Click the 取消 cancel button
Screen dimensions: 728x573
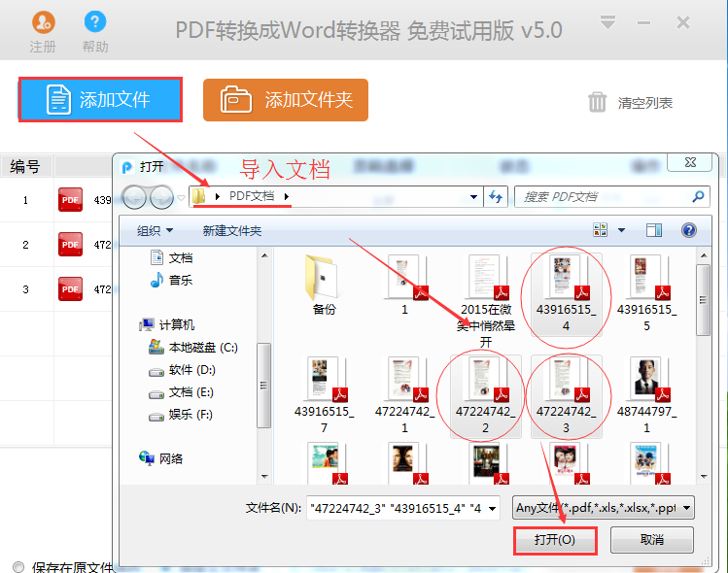652,540
